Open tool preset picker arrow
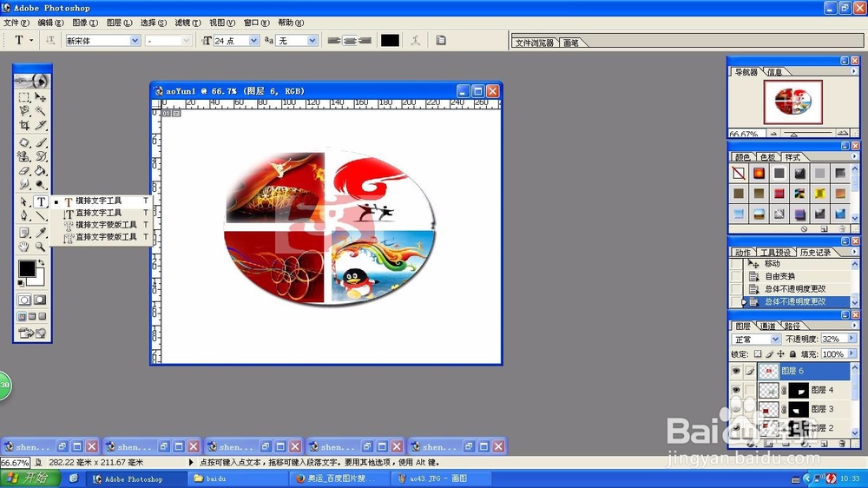Image resolution: width=868 pixels, height=488 pixels. [31, 40]
